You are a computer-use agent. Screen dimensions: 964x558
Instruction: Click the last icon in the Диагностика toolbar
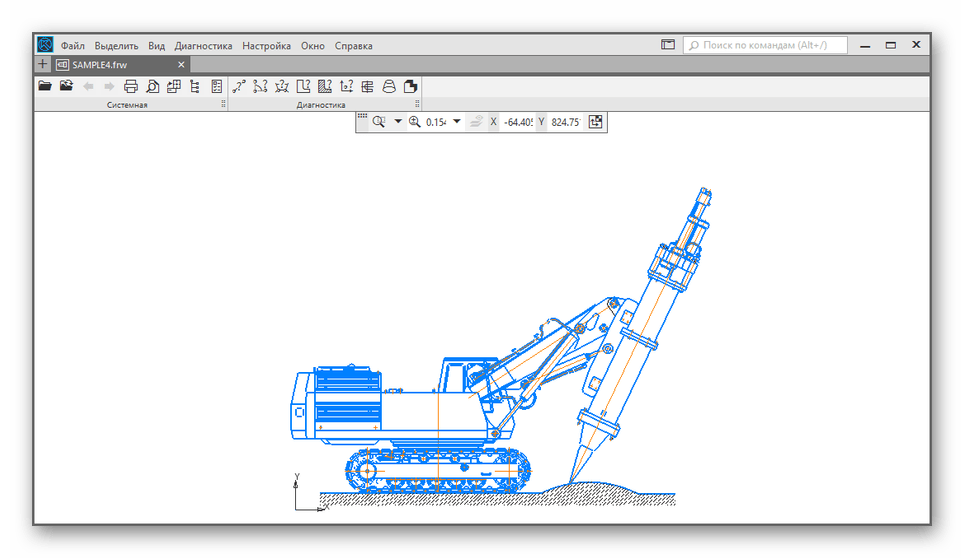click(410, 86)
